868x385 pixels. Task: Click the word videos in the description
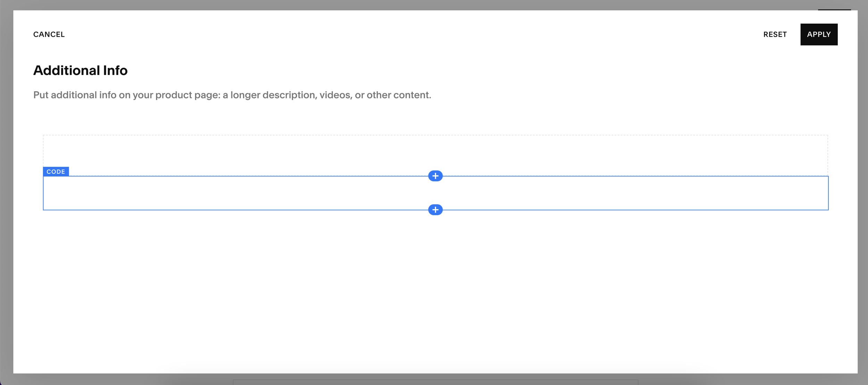tap(334, 95)
